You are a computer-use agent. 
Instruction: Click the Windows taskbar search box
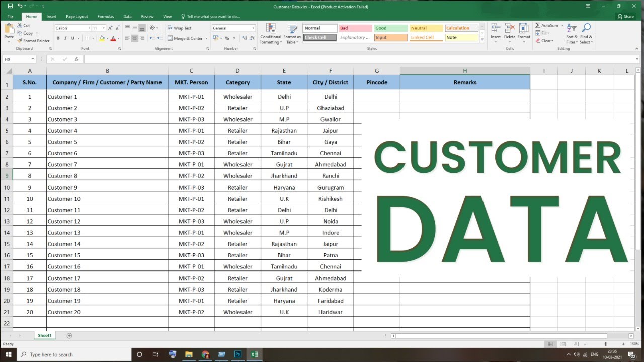pyautogui.click(x=73, y=354)
